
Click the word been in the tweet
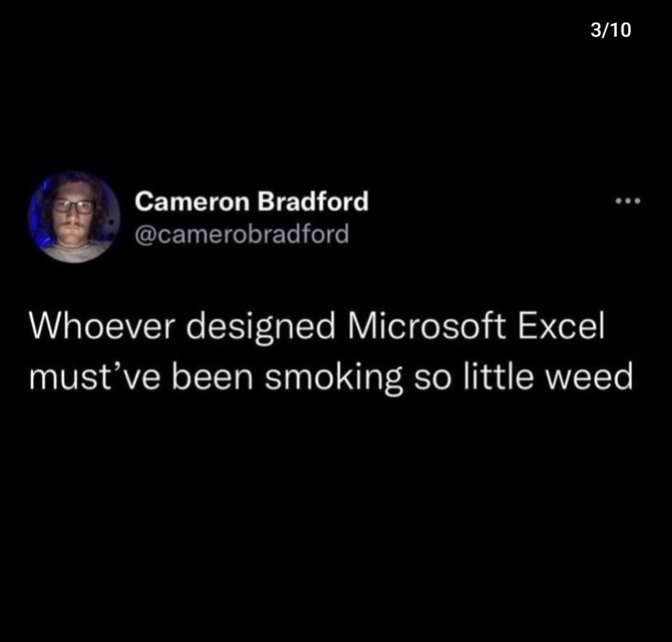coord(212,376)
